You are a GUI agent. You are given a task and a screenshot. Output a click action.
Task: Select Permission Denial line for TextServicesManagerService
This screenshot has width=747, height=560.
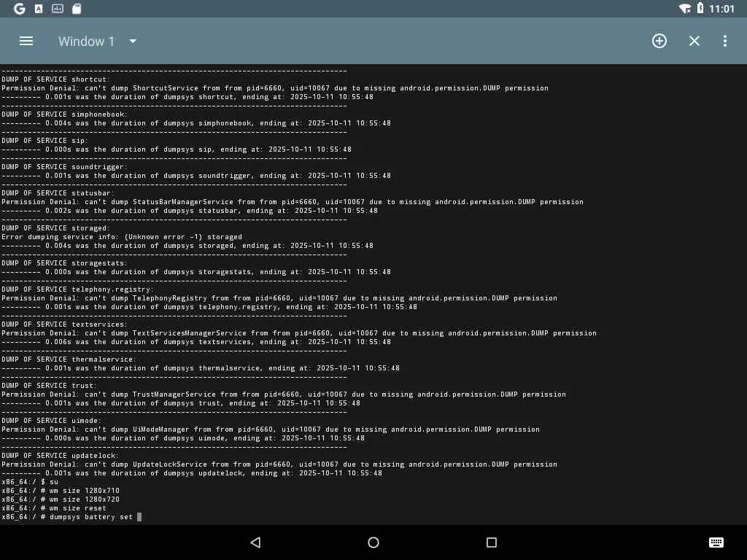tap(299, 332)
